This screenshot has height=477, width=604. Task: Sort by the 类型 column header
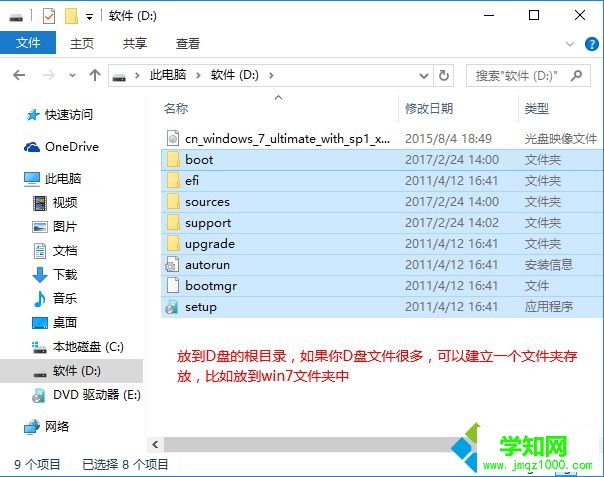[x=537, y=109]
